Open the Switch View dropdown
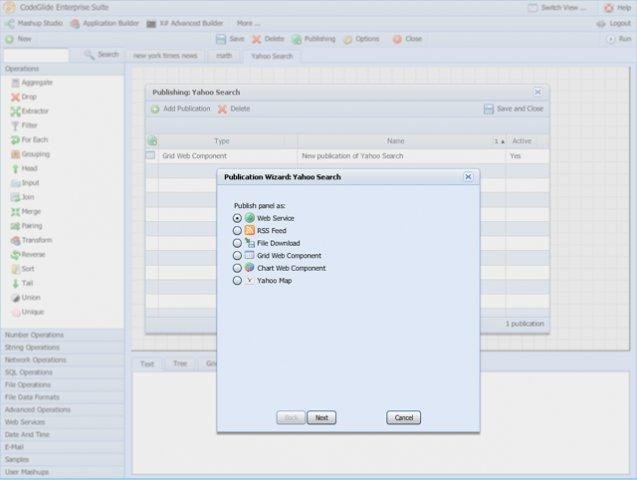This screenshot has width=637, height=480. (x=557, y=8)
